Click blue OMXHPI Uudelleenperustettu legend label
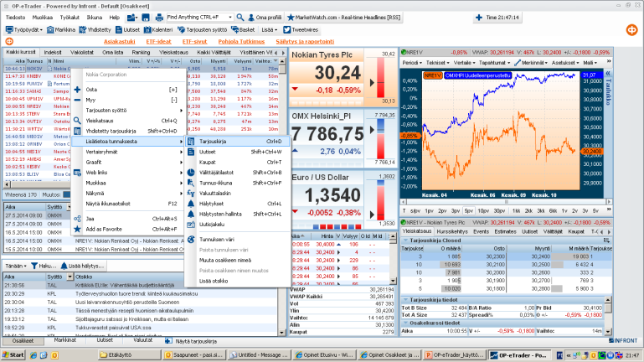644x362 pixels. pos(477,75)
